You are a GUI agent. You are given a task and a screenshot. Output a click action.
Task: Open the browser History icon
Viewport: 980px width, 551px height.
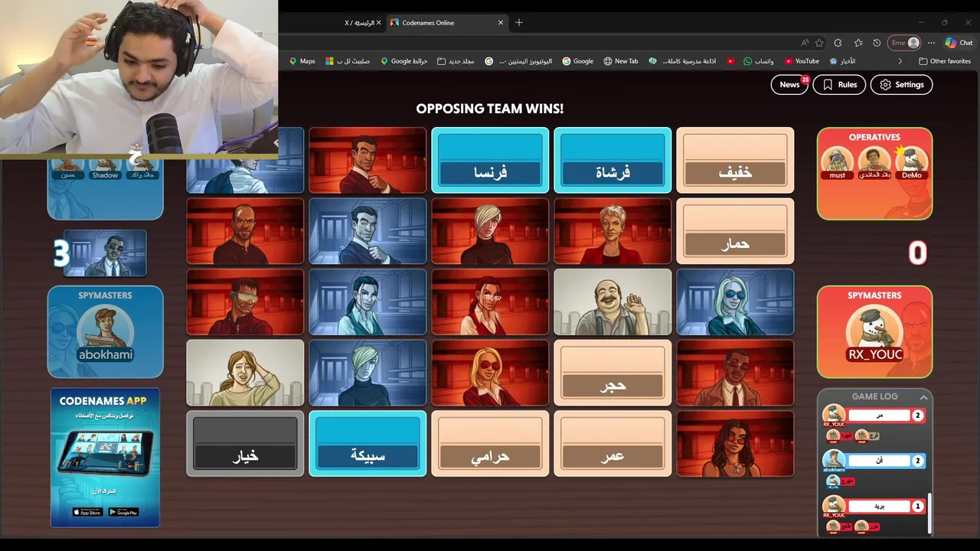point(877,43)
